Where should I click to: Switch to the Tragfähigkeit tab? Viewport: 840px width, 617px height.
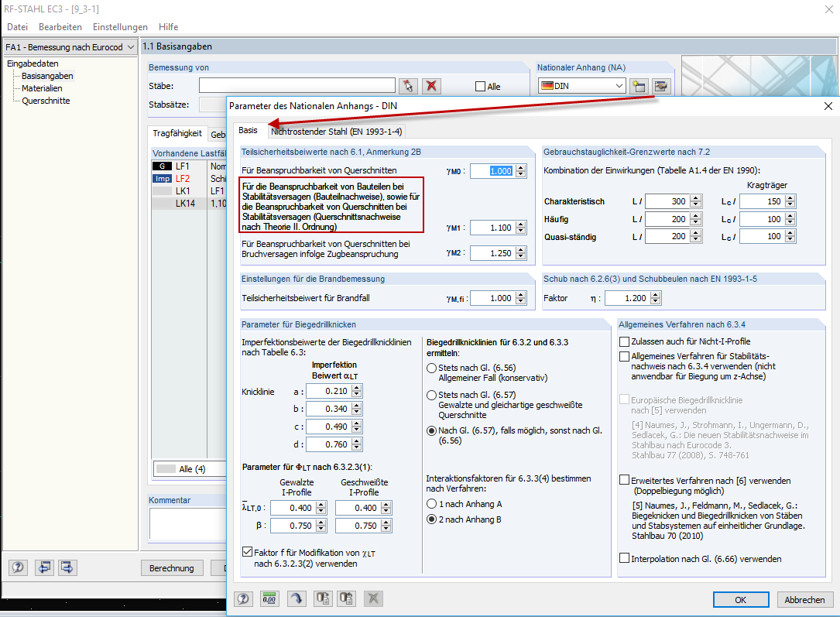pyautogui.click(x=177, y=133)
